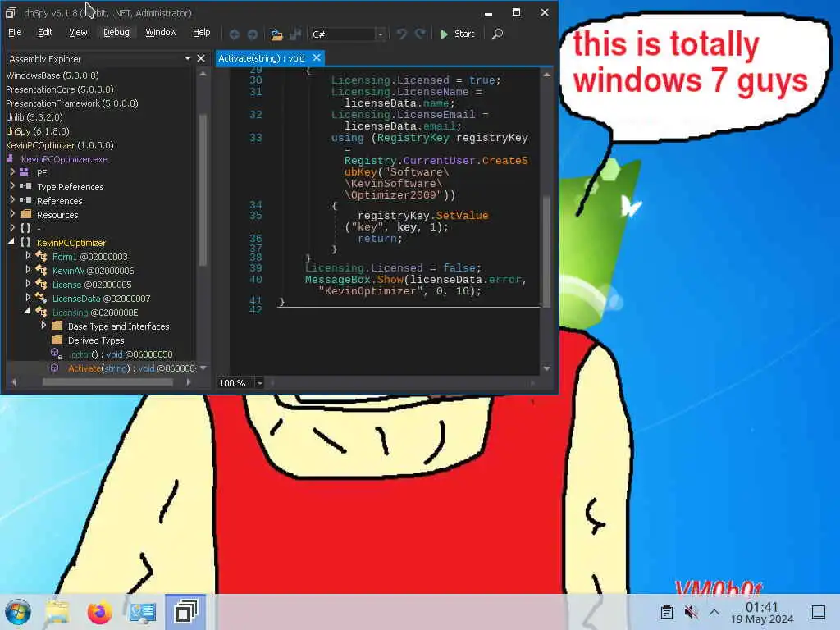
Task: Click the Resources folder icon
Action: (25, 214)
